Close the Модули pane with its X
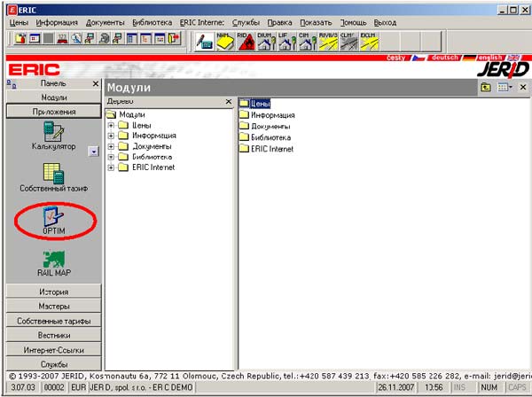532x397 pixels. (523, 88)
